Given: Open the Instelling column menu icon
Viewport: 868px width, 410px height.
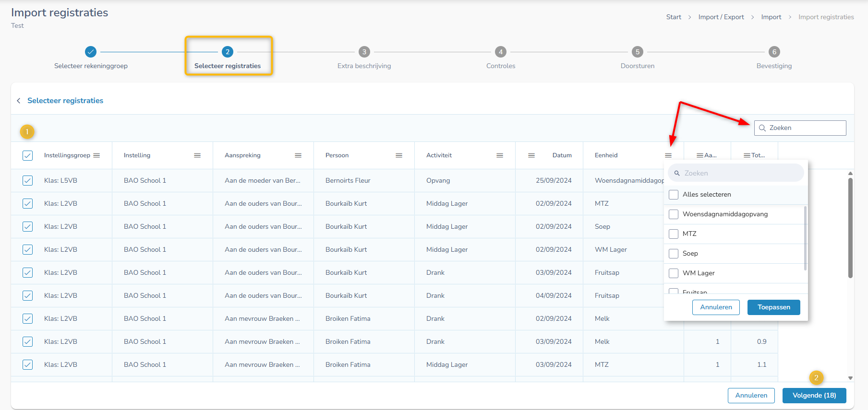Looking at the screenshot, I should click(197, 155).
